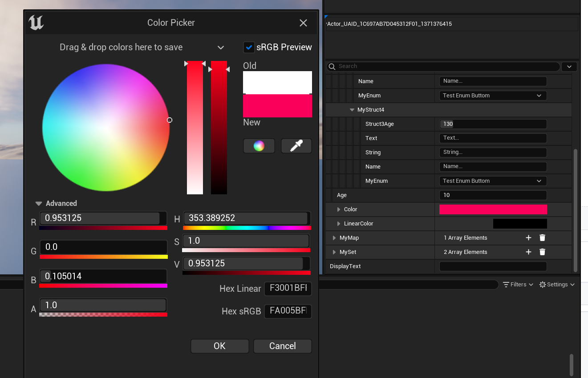
Task: Click the Actor_UAID name field
Action: [451, 24]
